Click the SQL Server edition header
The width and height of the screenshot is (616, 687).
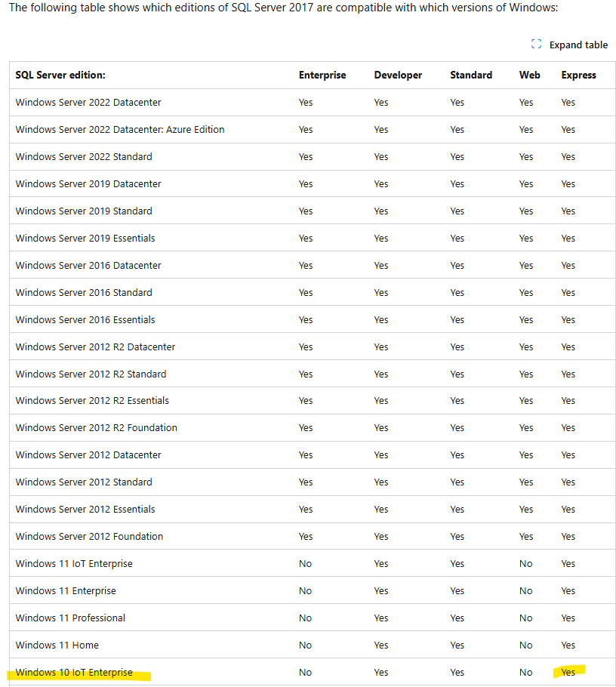pyautogui.click(x=60, y=75)
